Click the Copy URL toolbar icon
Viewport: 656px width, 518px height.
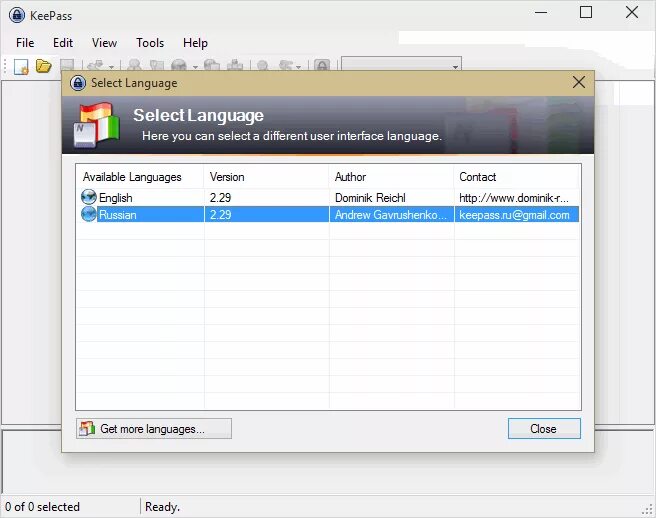pyautogui.click(x=212, y=65)
